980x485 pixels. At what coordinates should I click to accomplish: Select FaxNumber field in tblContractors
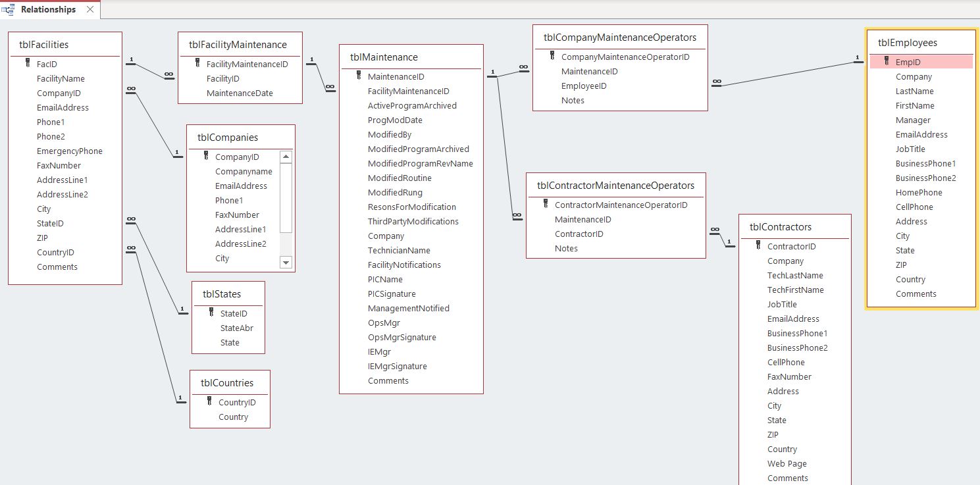coord(789,376)
